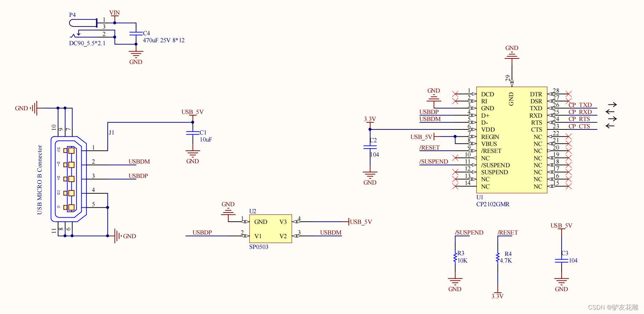
Task: Select the U1 designator label
Action: 480,197
